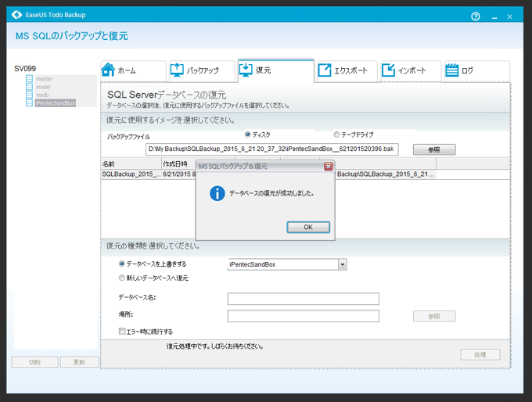The width and height of the screenshot is (532, 402).
Task: Open the エクスポート tab
Action: click(347, 70)
